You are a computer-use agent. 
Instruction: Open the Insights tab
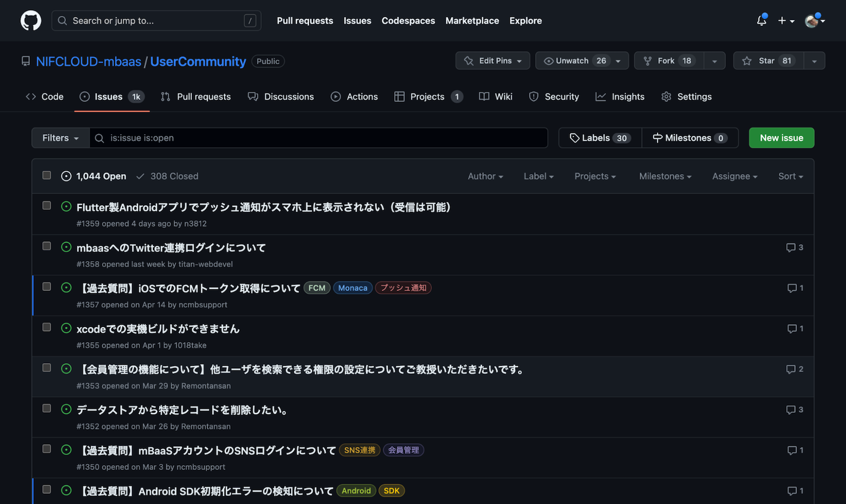coord(620,97)
